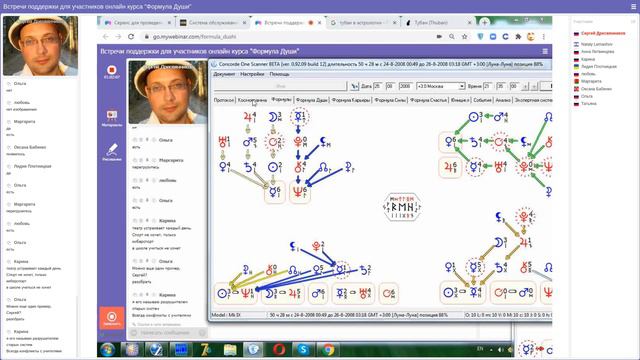Click the orange Завершить button
The width and height of the screenshot is (640, 360).
tap(111, 318)
